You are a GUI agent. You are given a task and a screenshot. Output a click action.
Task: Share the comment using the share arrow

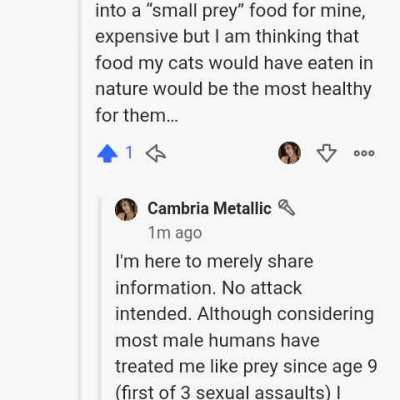[x=156, y=154]
